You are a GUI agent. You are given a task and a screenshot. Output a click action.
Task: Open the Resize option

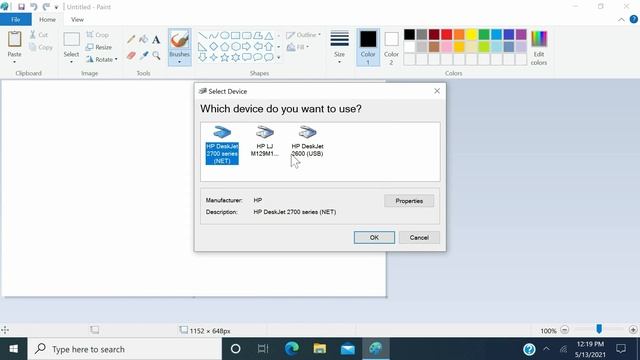99,47
